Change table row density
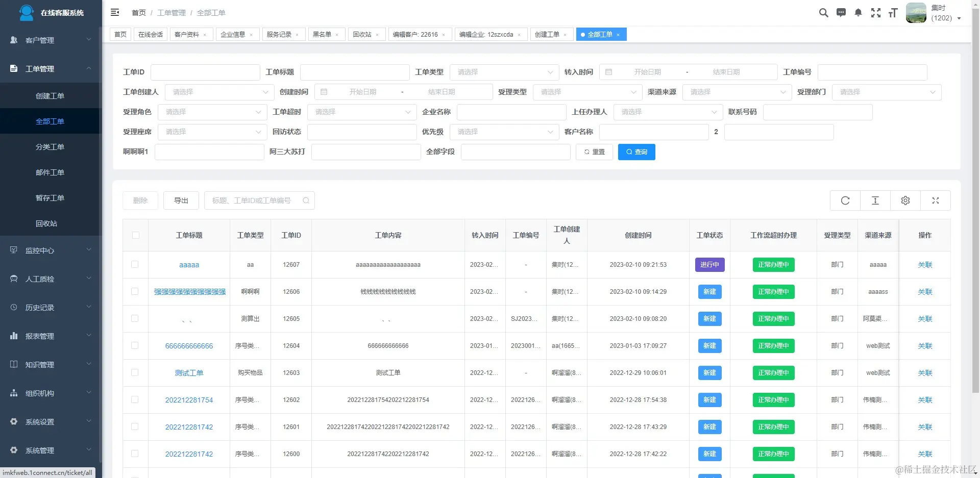 pyautogui.click(x=875, y=200)
